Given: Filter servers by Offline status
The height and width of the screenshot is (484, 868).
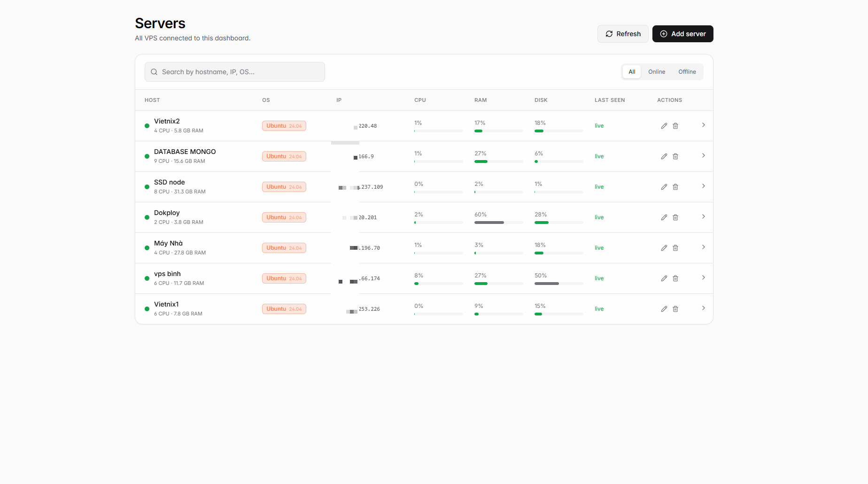Looking at the screenshot, I should tap(687, 72).
